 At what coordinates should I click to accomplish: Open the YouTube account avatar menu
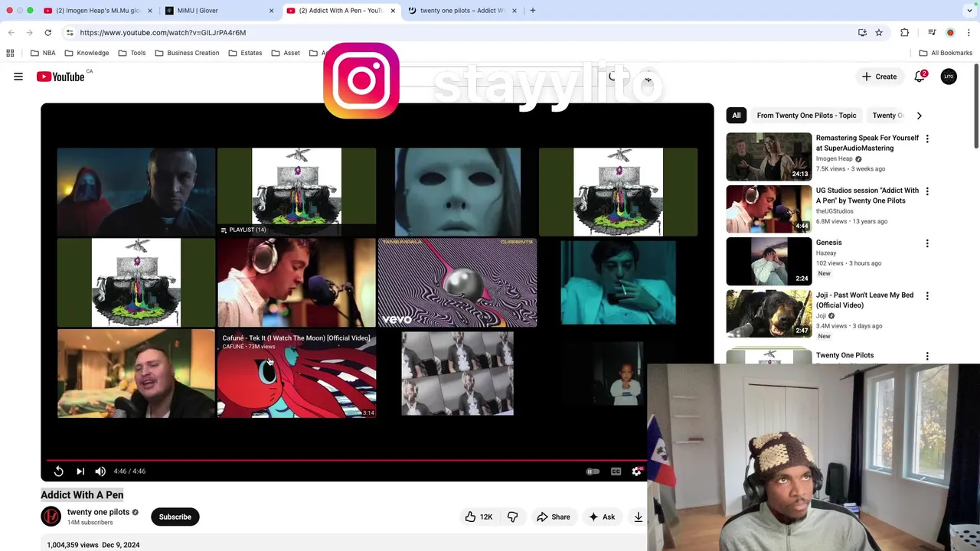[949, 77]
